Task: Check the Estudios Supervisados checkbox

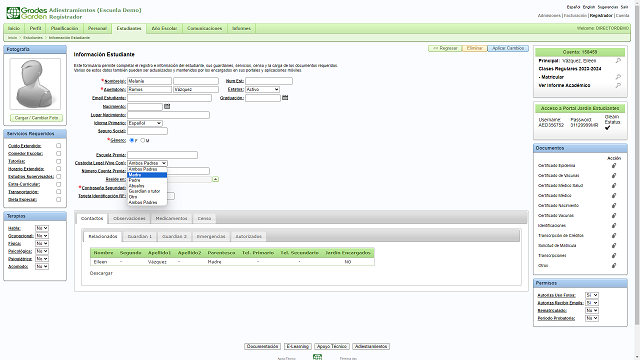Action: click(x=58, y=176)
